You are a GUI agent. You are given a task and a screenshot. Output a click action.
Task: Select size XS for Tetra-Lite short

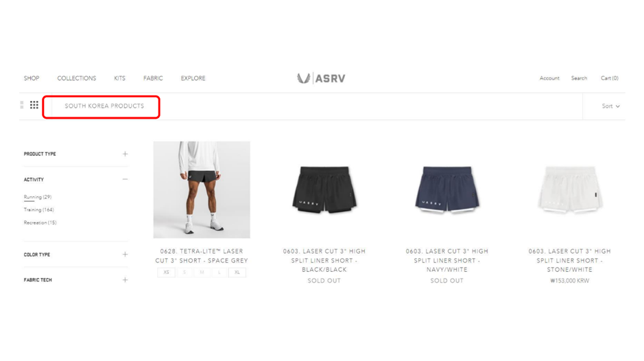167,272
